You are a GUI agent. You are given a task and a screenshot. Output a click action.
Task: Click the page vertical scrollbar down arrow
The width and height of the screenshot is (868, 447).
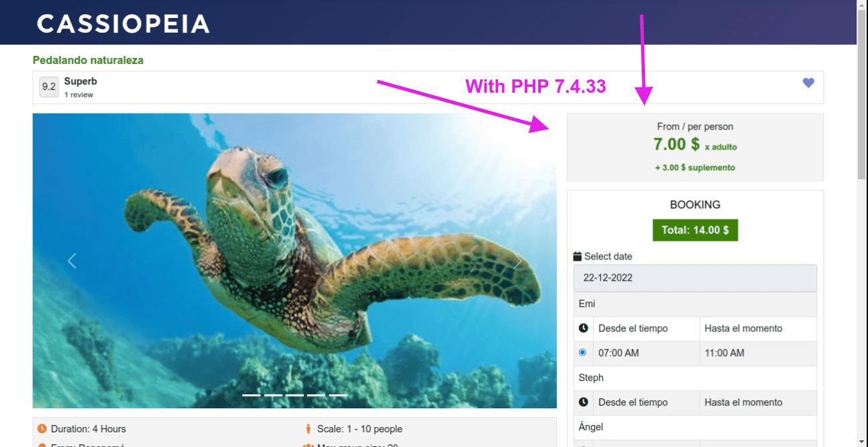[862, 442]
